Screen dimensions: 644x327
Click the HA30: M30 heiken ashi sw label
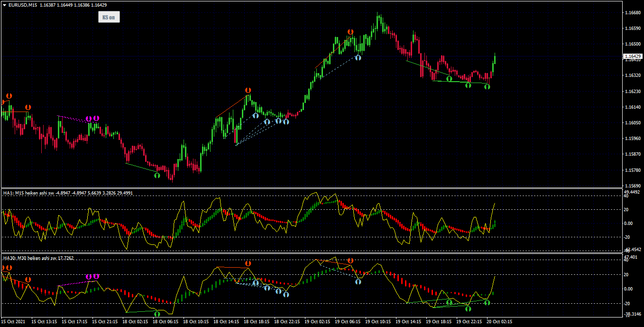point(29,258)
